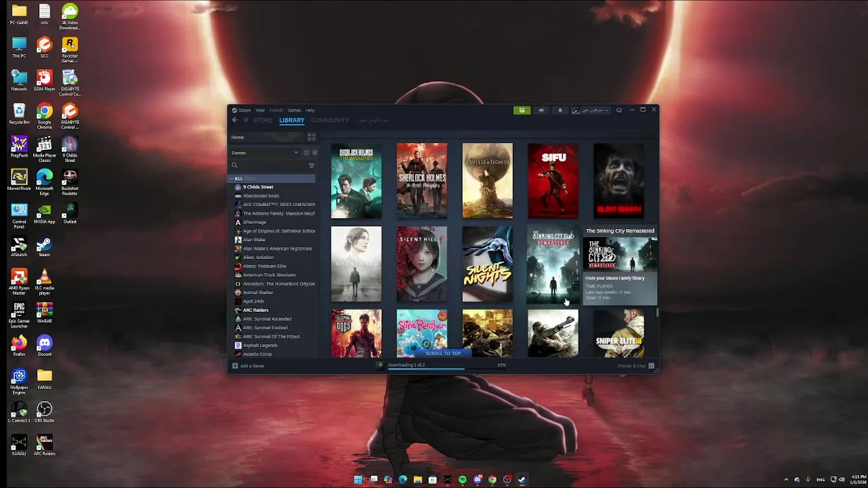Image resolution: width=868 pixels, height=488 pixels.
Task: Select Assetto Corsa in the list
Action: coord(257,354)
